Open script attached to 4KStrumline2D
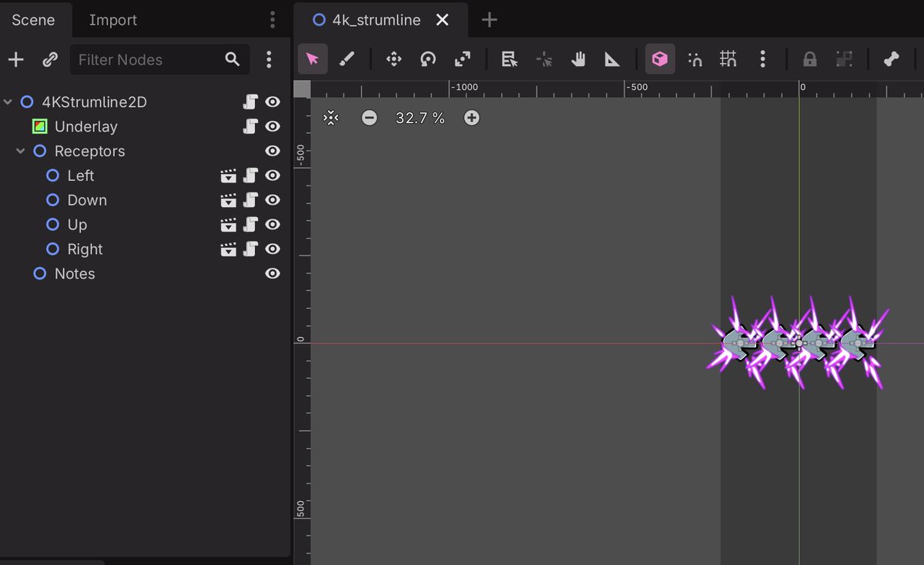Image resolution: width=924 pixels, height=565 pixels. (250, 102)
